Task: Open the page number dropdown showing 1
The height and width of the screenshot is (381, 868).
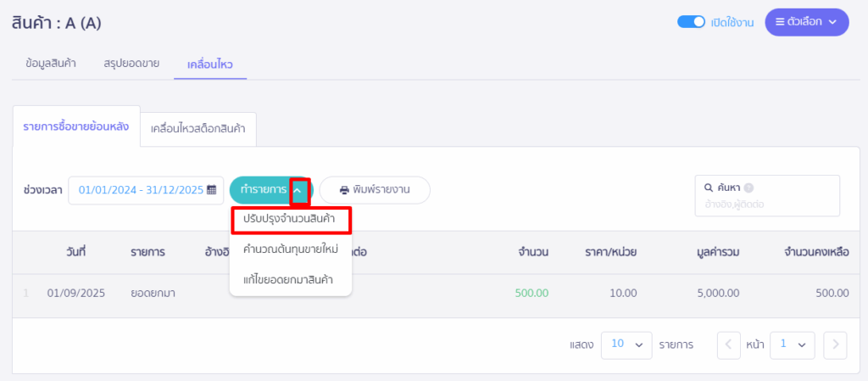Action: (793, 345)
